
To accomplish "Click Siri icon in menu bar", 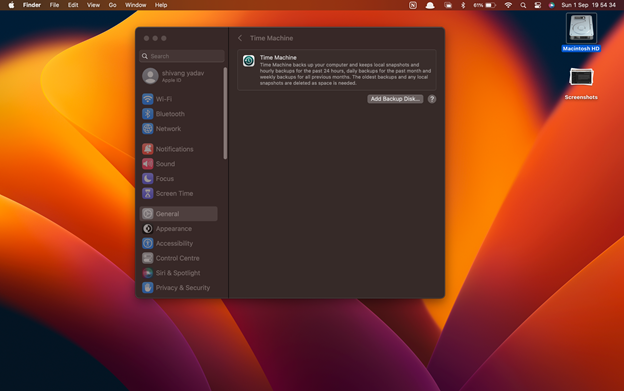I will tap(552, 5).
